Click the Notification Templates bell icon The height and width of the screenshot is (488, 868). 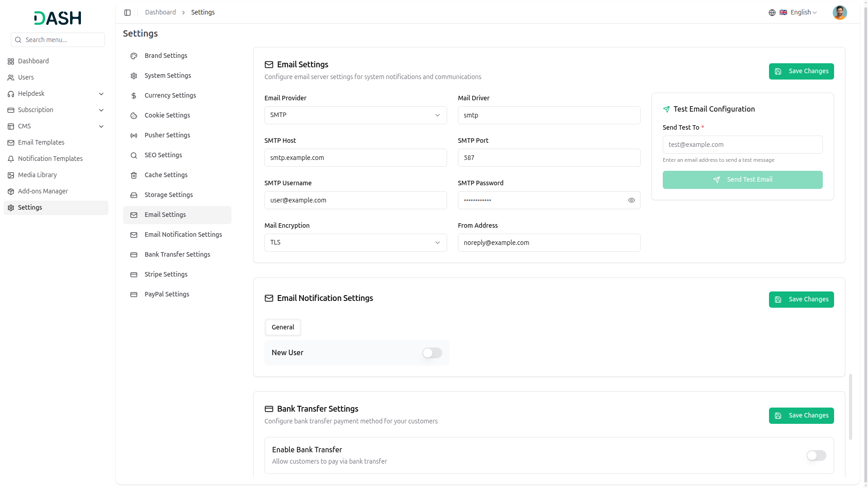point(11,159)
